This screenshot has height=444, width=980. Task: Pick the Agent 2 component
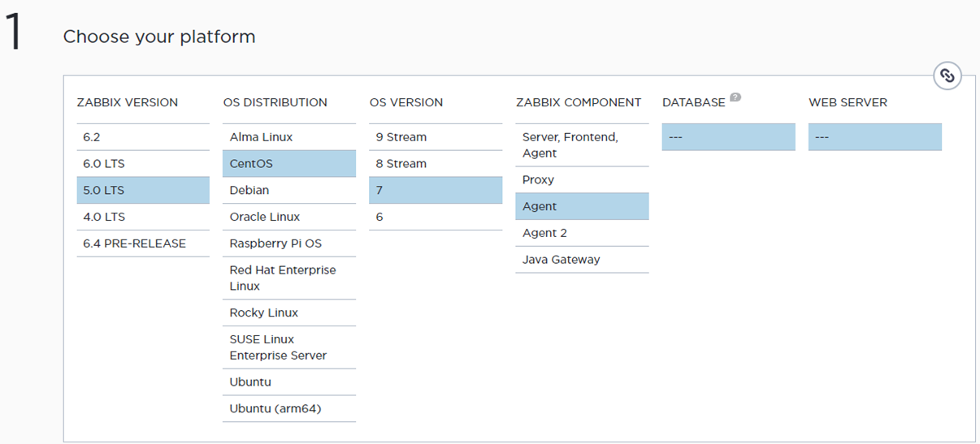click(582, 234)
